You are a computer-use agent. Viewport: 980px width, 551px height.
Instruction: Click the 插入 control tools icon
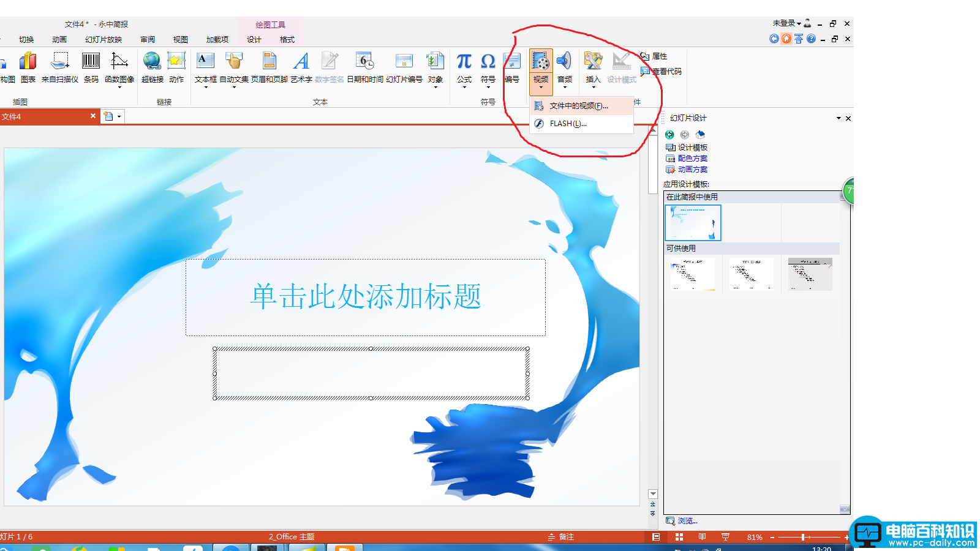593,61
